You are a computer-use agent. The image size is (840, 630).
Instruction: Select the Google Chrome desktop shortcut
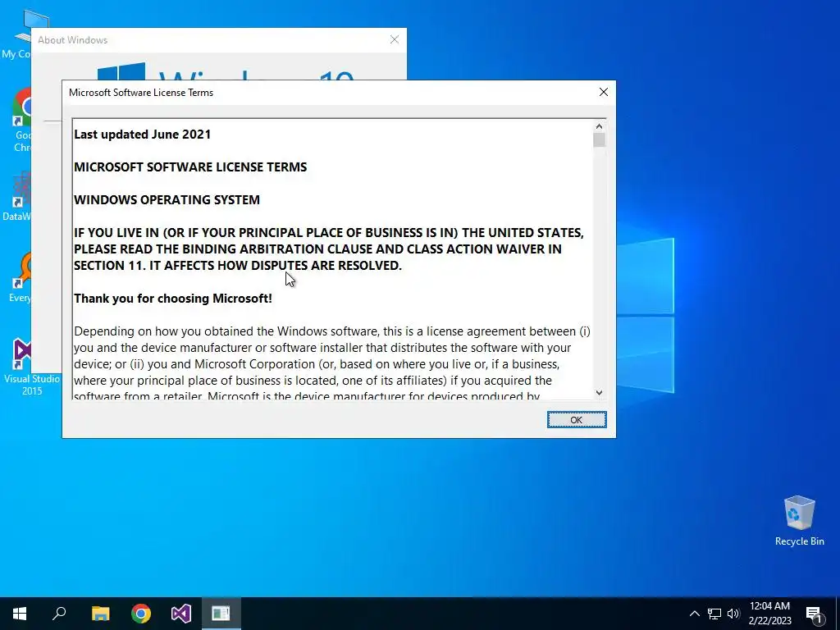coord(22,120)
